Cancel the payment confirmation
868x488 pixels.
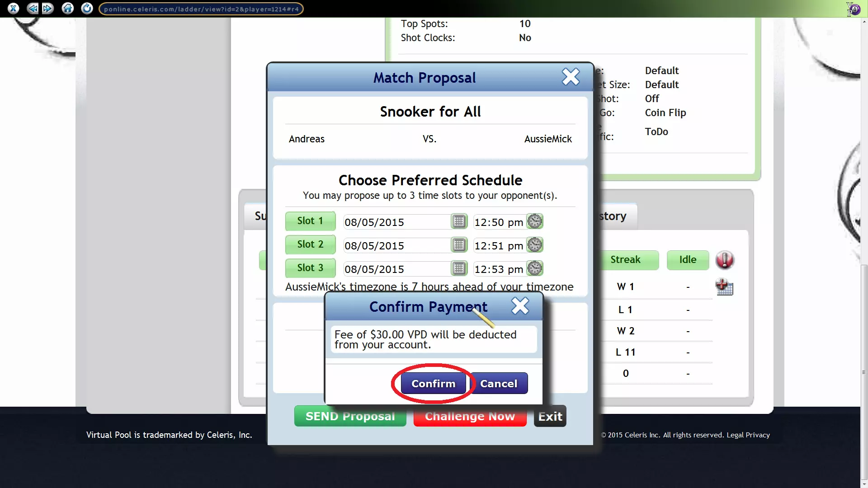tap(498, 384)
